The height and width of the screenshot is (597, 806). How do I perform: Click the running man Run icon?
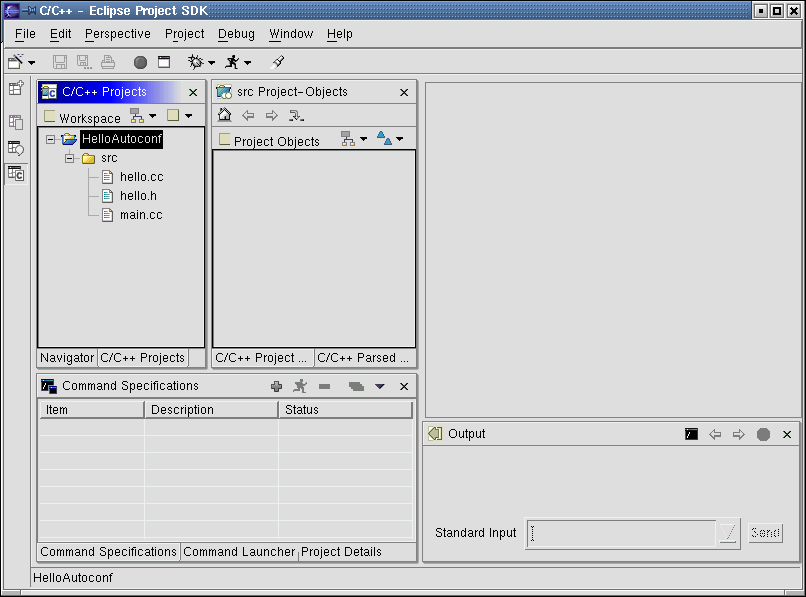[232, 62]
